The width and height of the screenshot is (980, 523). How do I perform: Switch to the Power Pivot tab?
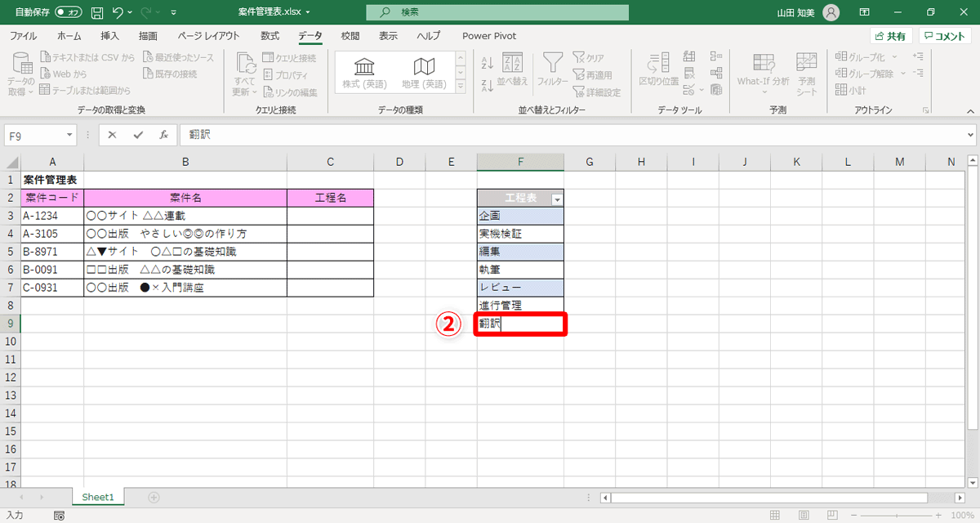[x=488, y=36]
